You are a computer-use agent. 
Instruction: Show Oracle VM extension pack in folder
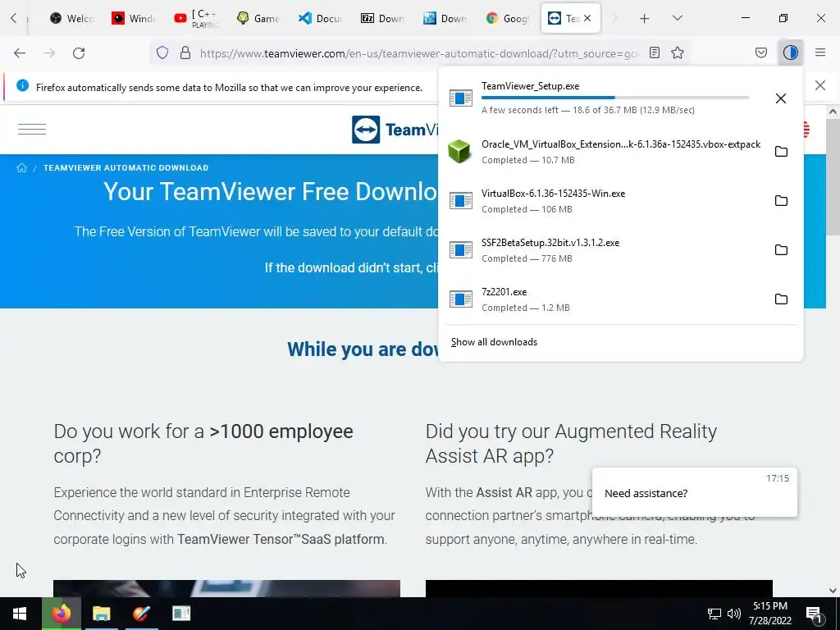781,152
